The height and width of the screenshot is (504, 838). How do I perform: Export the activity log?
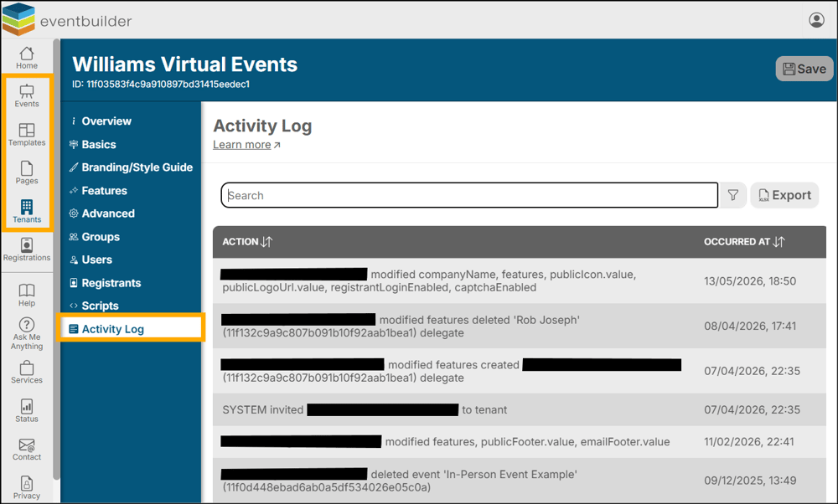pos(784,195)
